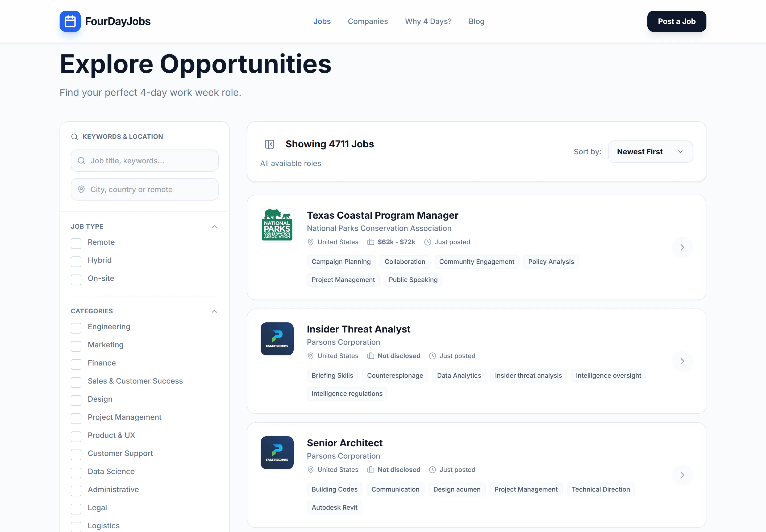Click the FourDayJobs brand name
Image resolution: width=766 pixels, height=532 pixels.
click(118, 21)
